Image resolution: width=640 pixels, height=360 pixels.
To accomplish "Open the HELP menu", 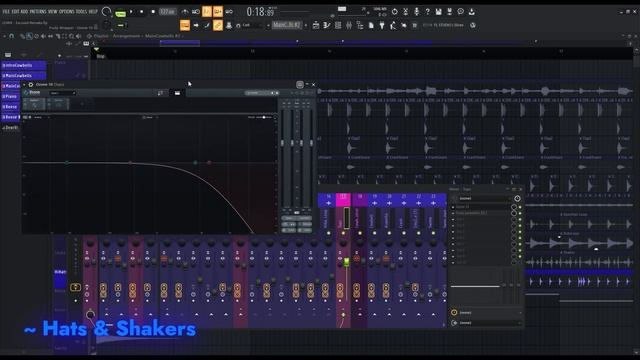I will (x=93, y=11).
